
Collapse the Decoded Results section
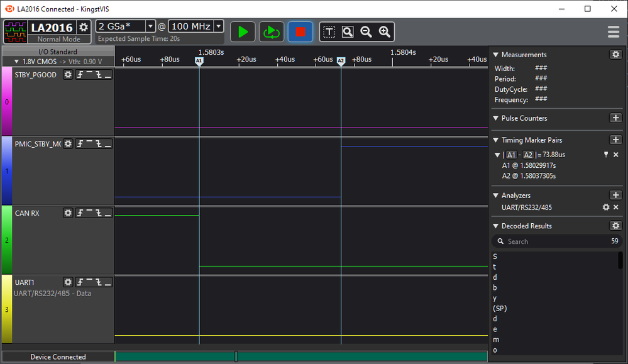(x=496, y=226)
